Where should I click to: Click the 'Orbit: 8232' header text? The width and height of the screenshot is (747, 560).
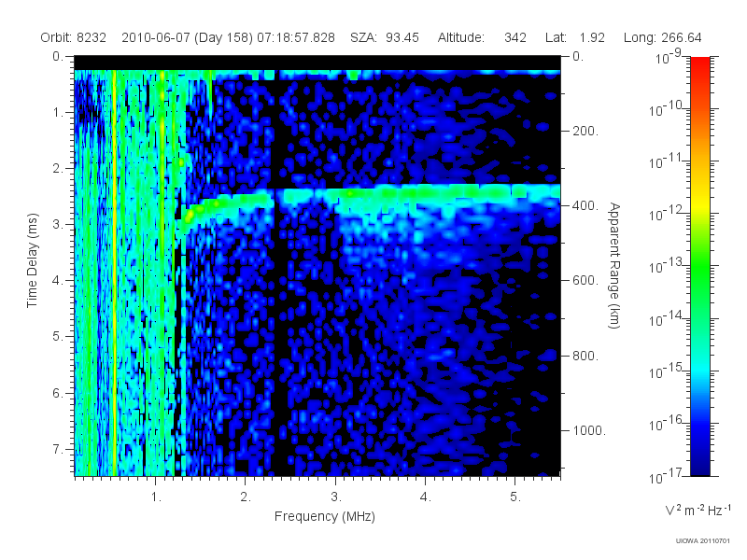point(74,37)
